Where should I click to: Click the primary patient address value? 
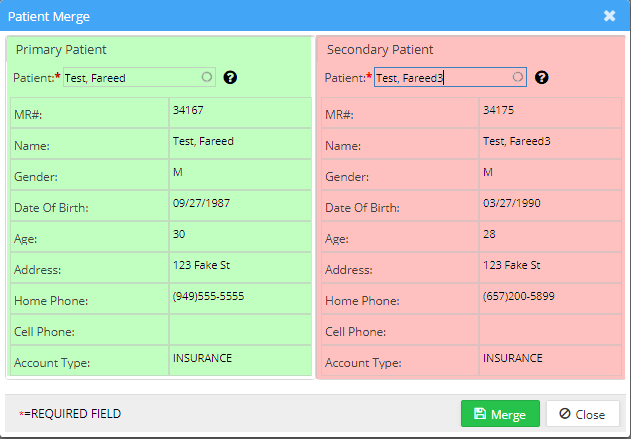tap(202, 266)
